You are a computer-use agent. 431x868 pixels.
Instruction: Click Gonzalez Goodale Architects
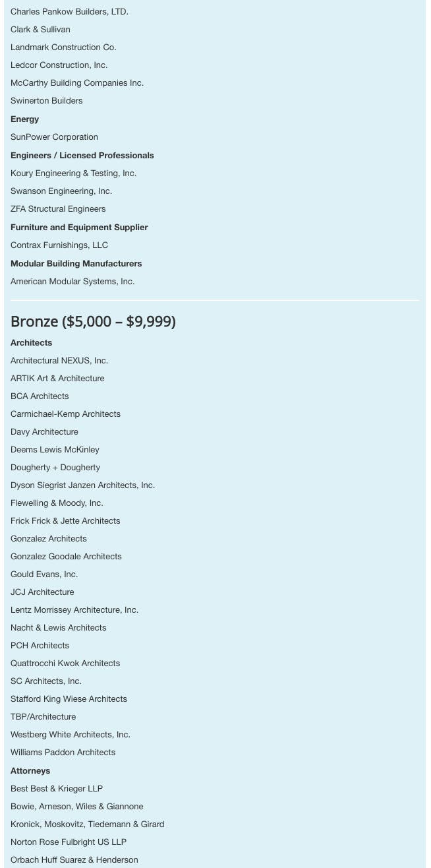tap(66, 557)
